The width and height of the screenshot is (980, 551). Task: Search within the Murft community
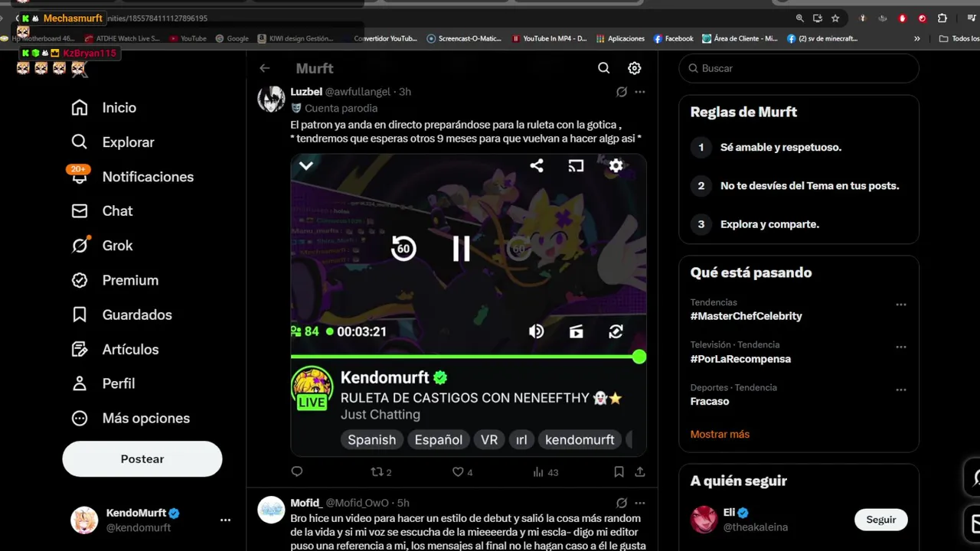(604, 68)
